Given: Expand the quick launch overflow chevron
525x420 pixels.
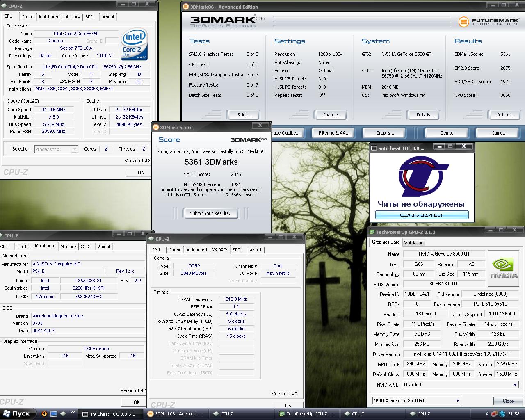Looking at the screenshot, I should click(73, 412).
